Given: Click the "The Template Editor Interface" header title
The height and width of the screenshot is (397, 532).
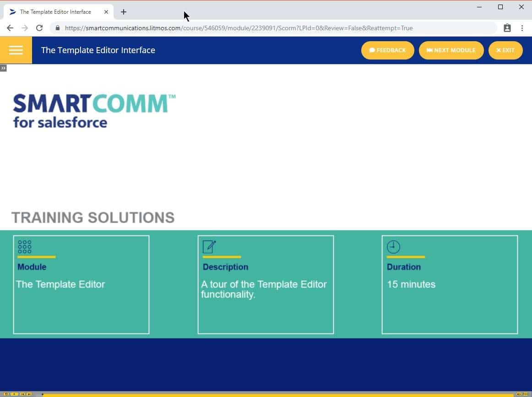Looking at the screenshot, I should [x=98, y=50].
